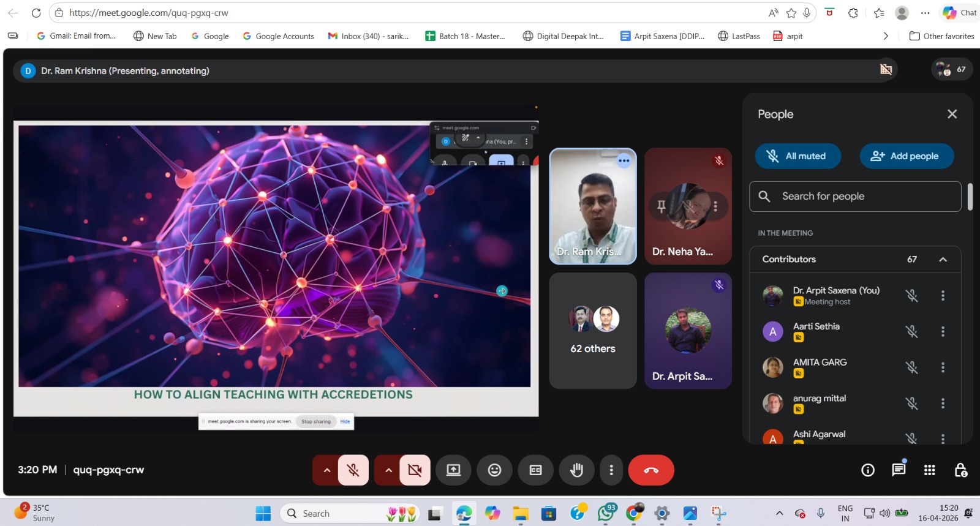Click the All muted button
Image resolution: width=980 pixels, height=526 pixels.
coord(797,156)
